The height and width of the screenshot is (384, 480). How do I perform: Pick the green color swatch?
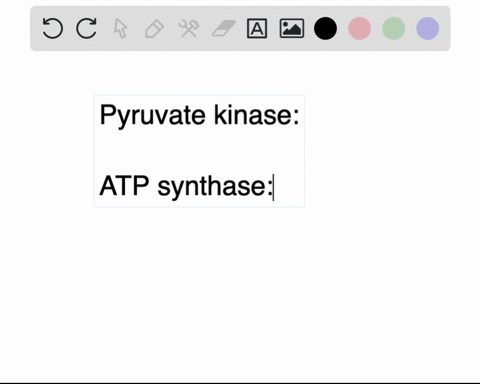coord(394,28)
